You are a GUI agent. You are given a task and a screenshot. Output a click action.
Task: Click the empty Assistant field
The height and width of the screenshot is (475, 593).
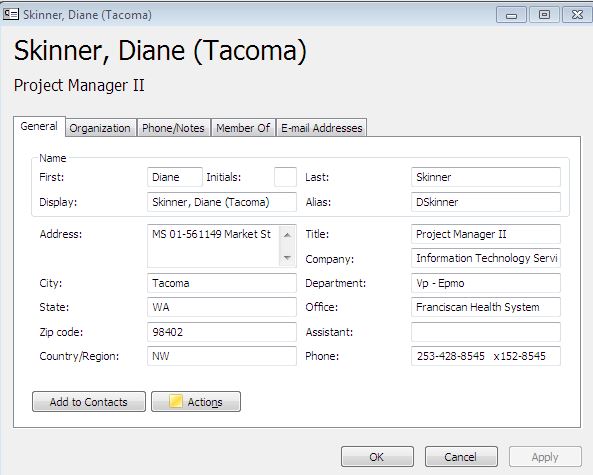click(x=486, y=332)
